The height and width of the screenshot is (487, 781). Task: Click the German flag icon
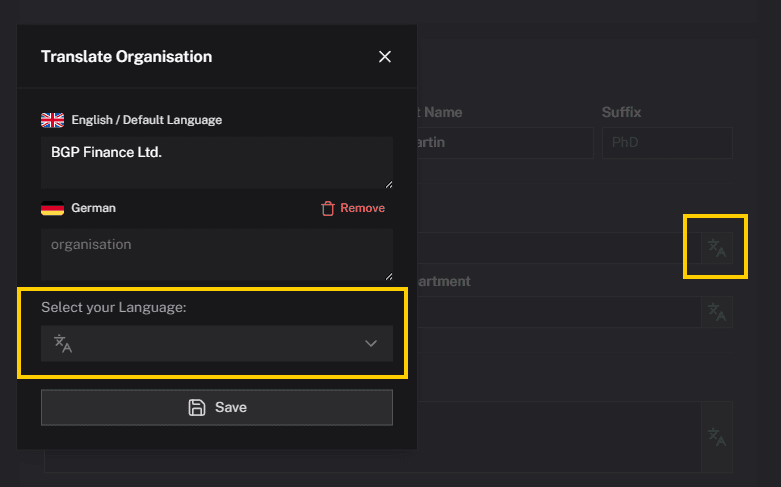[52, 208]
